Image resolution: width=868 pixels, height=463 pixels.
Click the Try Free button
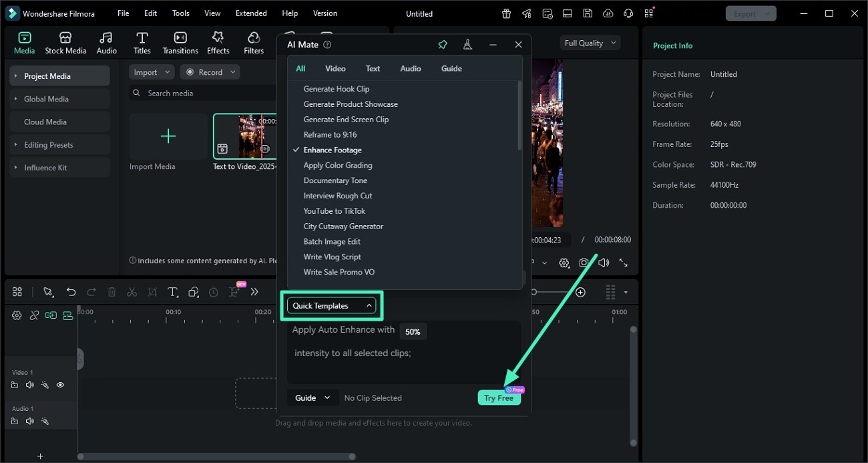click(499, 398)
